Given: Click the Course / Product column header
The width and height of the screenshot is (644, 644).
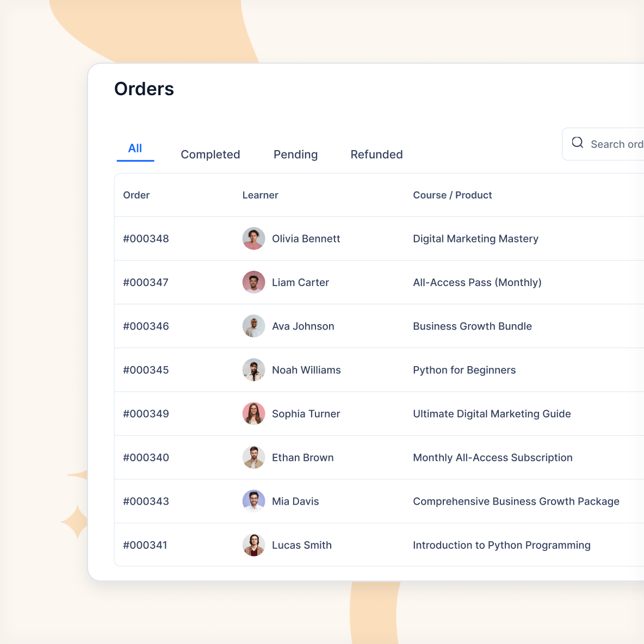Looking at the screenshot, I should click(452, 195).
